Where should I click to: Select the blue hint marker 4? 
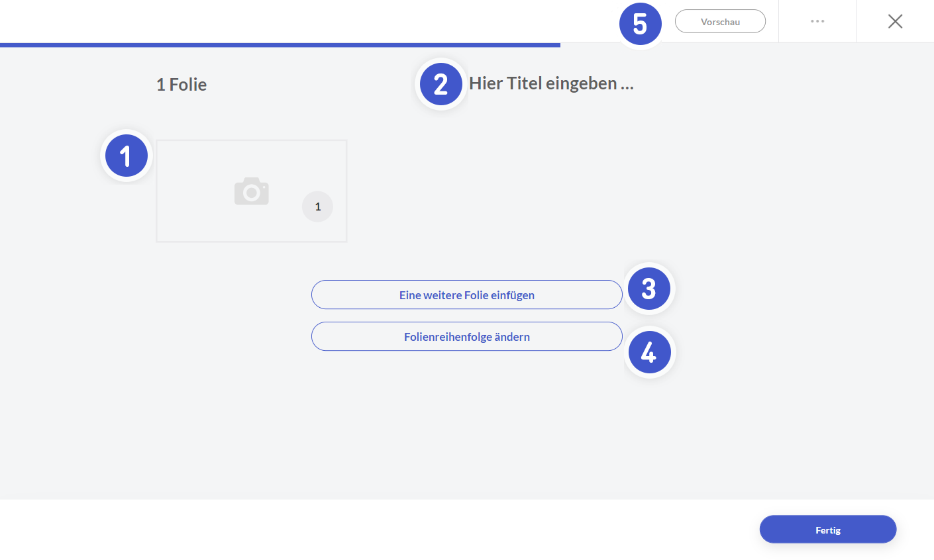click(x=649, y=352)
